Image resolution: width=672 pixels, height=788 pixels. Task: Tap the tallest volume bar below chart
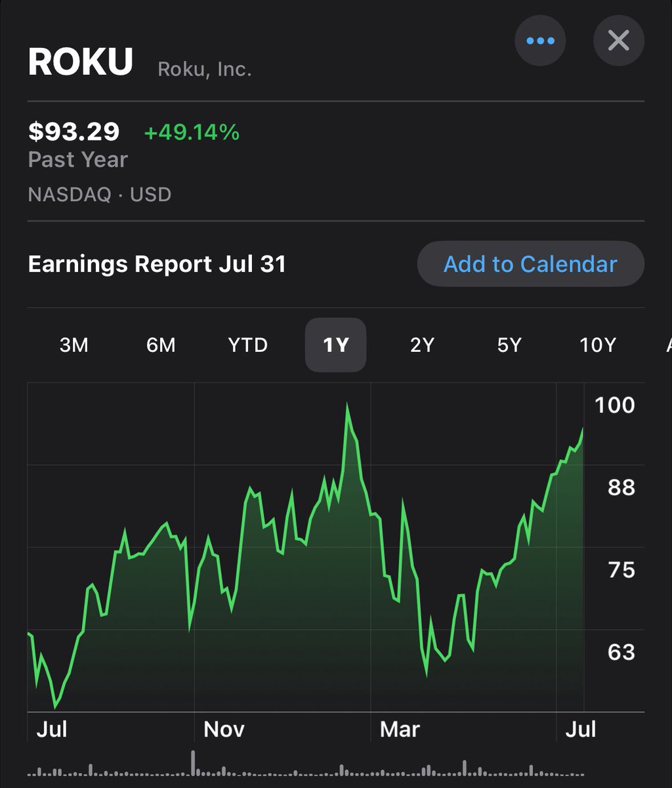[x=193, y=762]
